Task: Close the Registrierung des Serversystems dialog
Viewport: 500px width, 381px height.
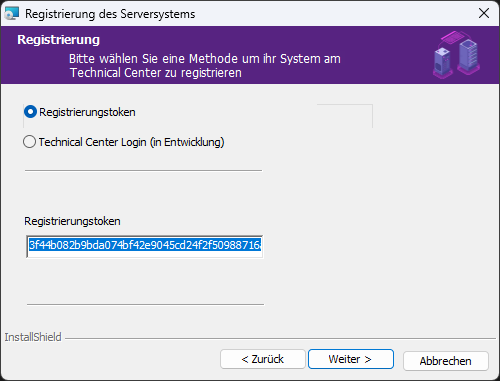Action: click(484, 13)
